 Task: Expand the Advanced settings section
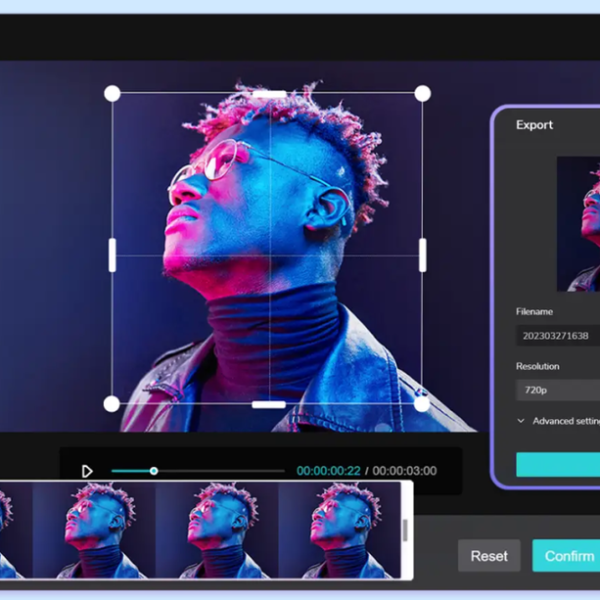point(559,421)
